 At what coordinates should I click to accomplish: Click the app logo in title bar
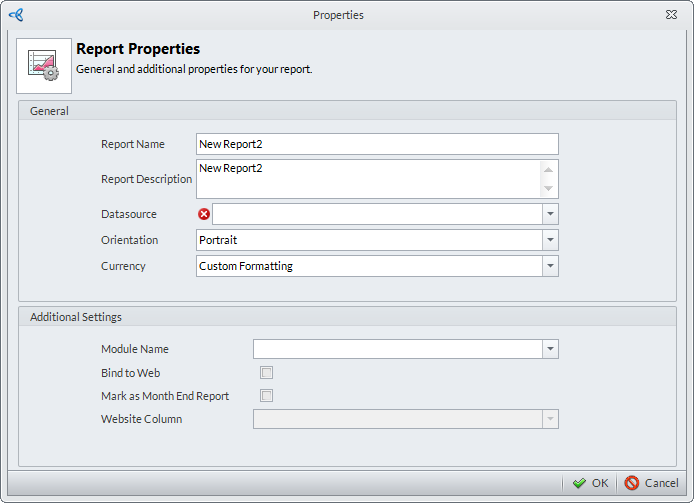15,15
